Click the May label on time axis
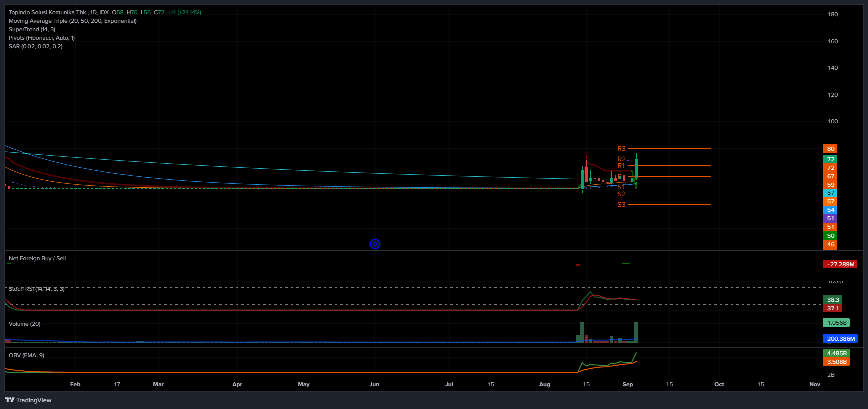868x409 pixels. pos(304,384)
